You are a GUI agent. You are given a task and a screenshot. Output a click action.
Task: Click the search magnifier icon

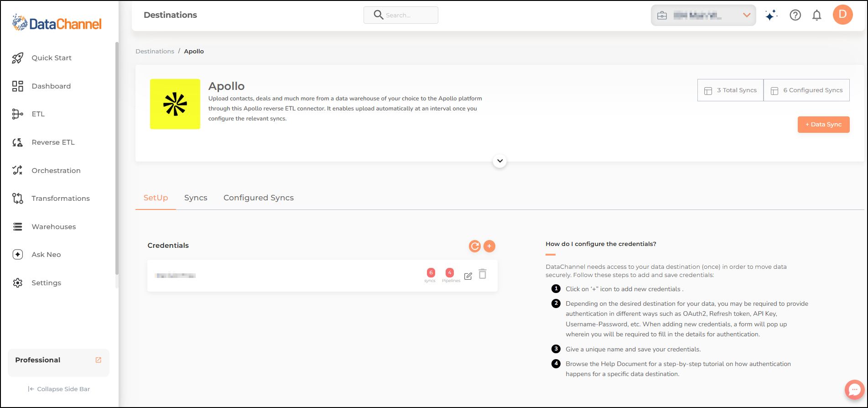379,15
